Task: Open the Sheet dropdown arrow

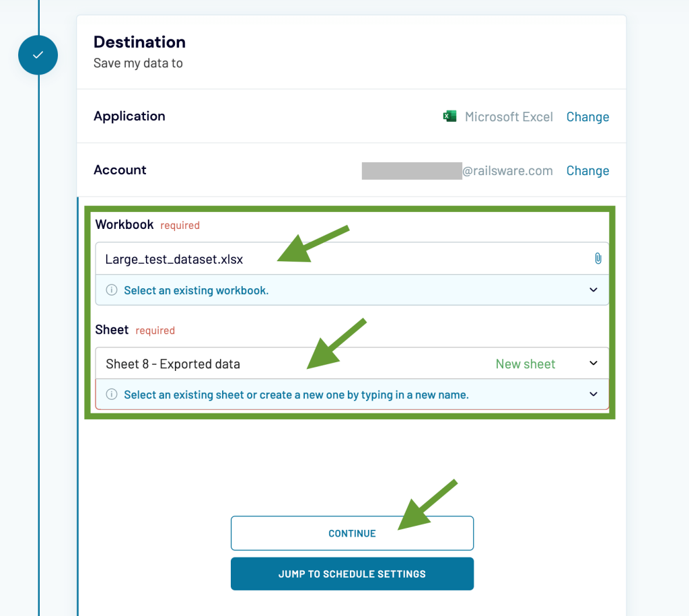Action: pyautogui.click(x=593, y=364)
